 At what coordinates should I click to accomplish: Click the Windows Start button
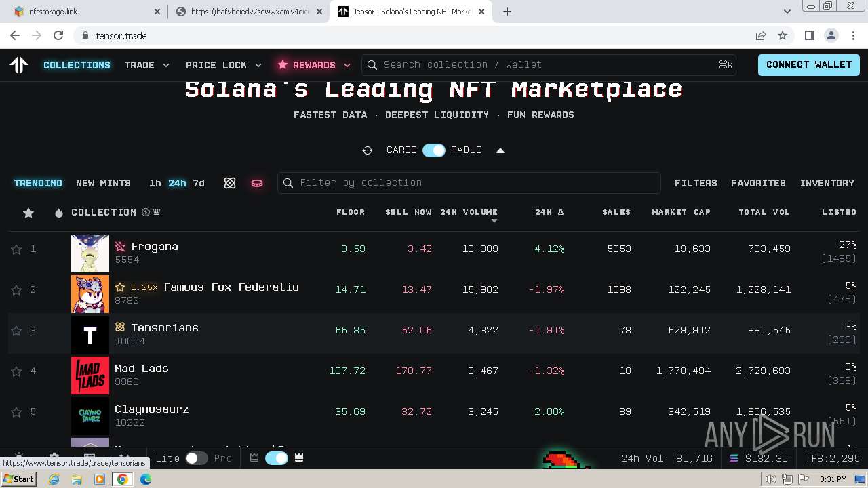(x=18, y=479)
